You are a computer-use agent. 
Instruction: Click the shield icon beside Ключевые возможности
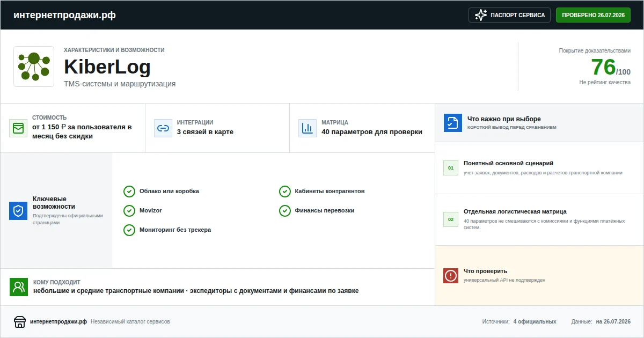pos(18,211)
